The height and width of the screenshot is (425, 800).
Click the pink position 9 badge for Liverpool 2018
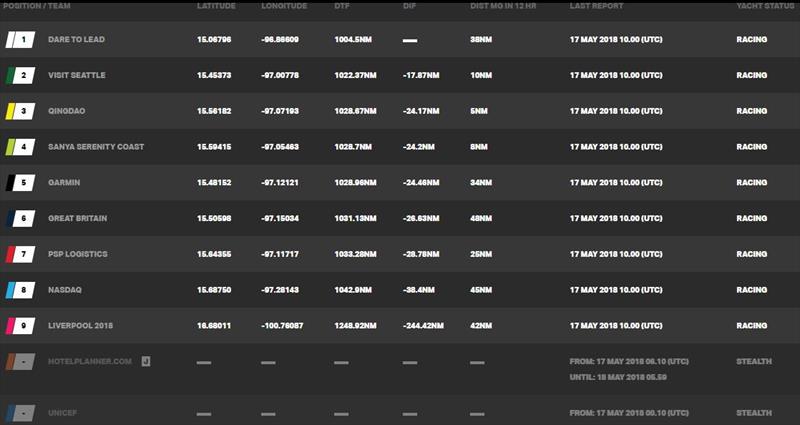point(20,326)
